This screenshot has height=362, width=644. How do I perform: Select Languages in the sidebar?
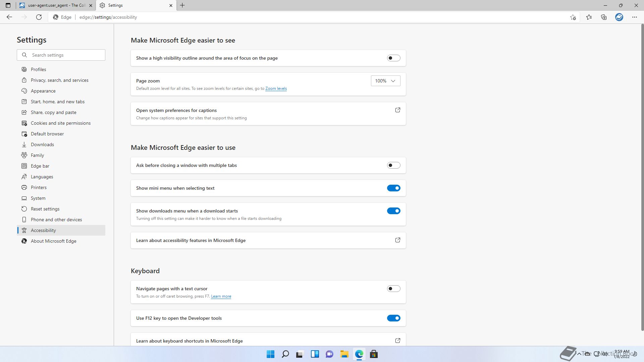click(61, 177)
